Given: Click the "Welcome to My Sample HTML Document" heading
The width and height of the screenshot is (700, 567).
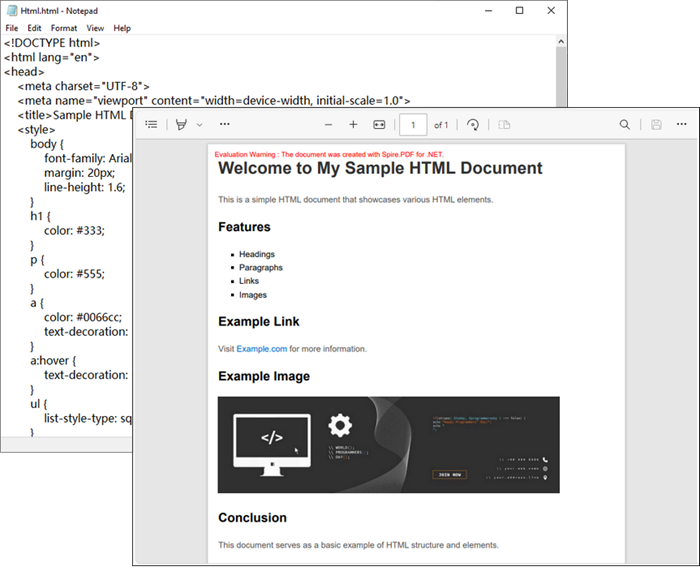Looking at the screenshot, I should point(380,168).
